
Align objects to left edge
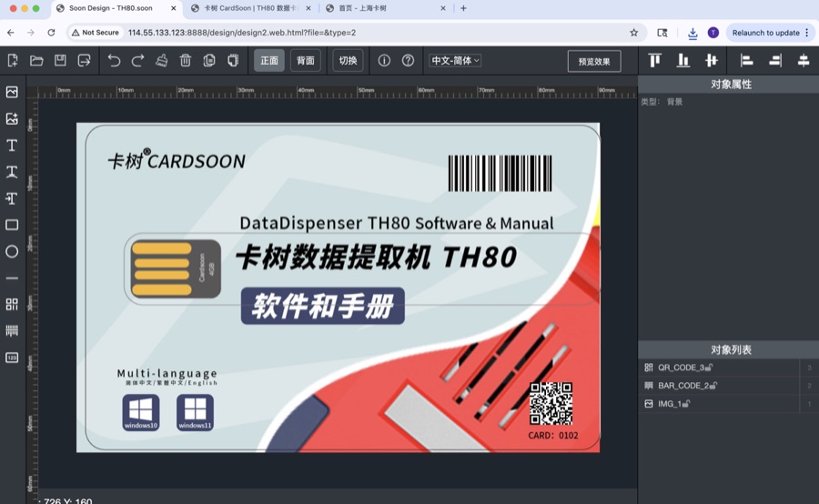click(x=746, y=61)
